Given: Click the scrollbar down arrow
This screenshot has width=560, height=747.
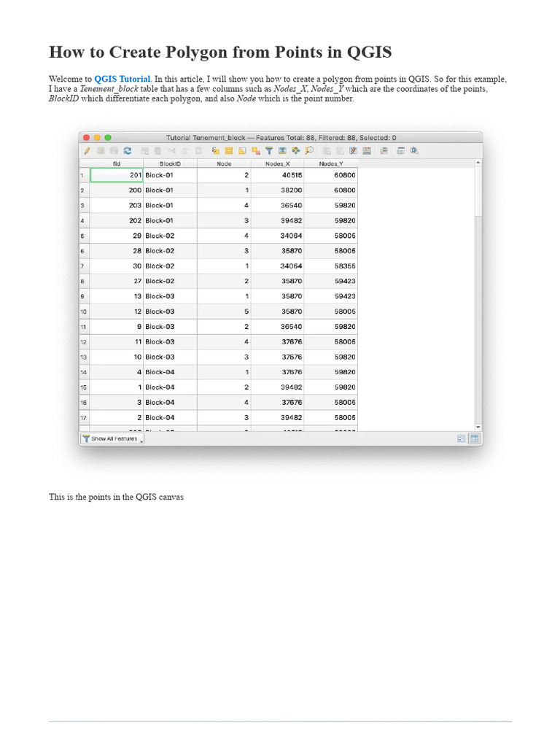Looking at the screenshot, I should pyautogui.click(x=478, y=427).
